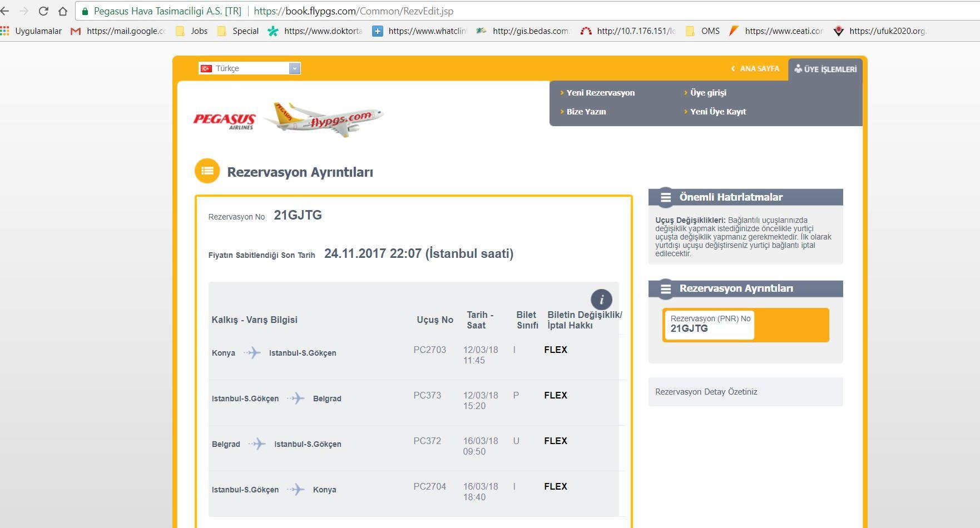Open the ÜYE İŞLEMLERİ tab
This screenshot has height=528, width=980.
825,69
